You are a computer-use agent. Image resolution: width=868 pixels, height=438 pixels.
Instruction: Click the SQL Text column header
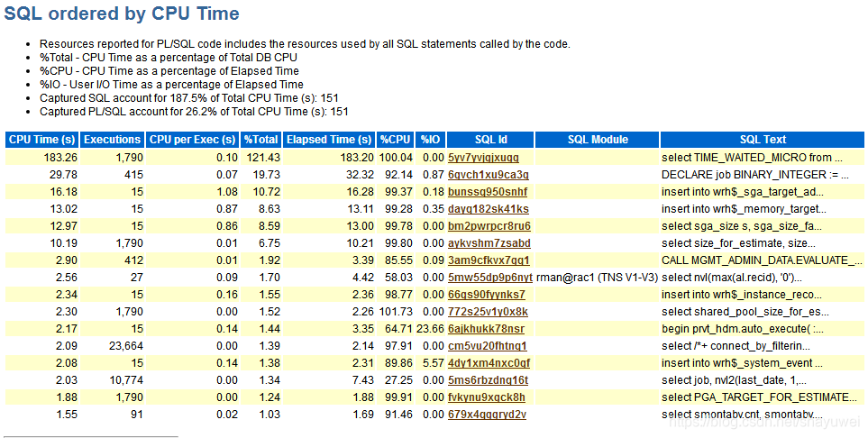[x=763, y=140]
